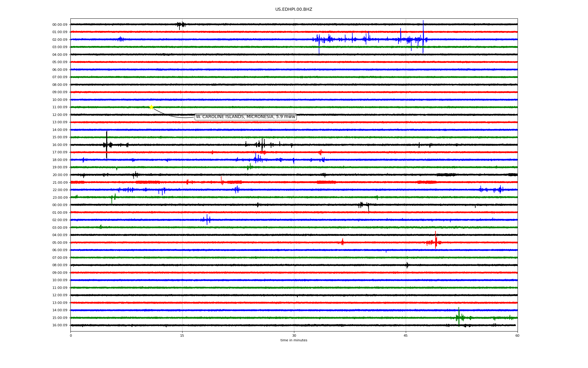This screenshot has height=368, width=588.
Task: Click the 'time in minutes' axis label
Action: point(294,340)
